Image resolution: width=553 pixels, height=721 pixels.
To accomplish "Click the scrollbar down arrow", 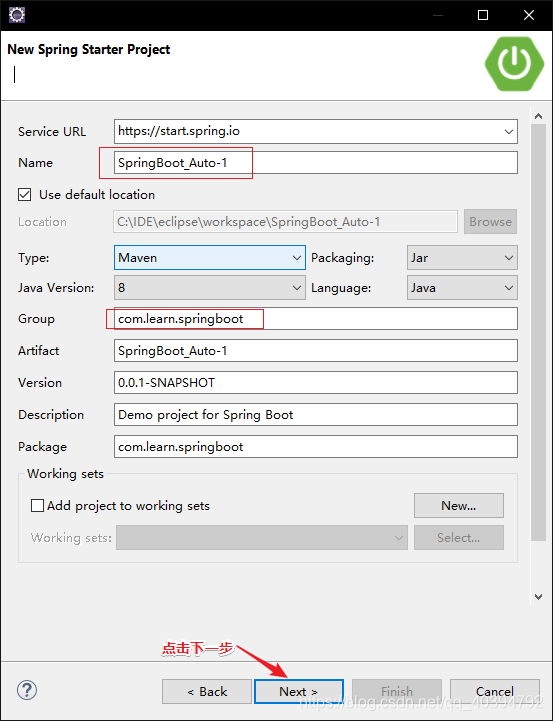I will [539, 596].
